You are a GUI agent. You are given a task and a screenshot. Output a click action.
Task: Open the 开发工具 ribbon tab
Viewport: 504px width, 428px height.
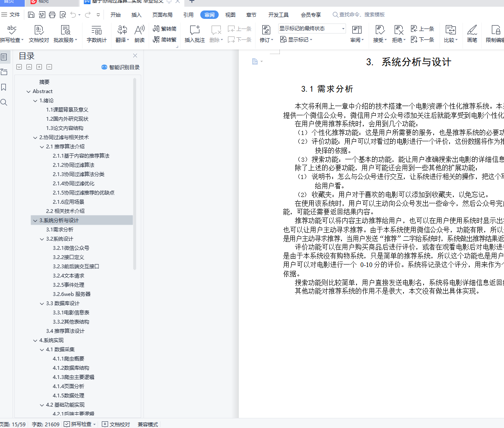(x=279, y=15)
